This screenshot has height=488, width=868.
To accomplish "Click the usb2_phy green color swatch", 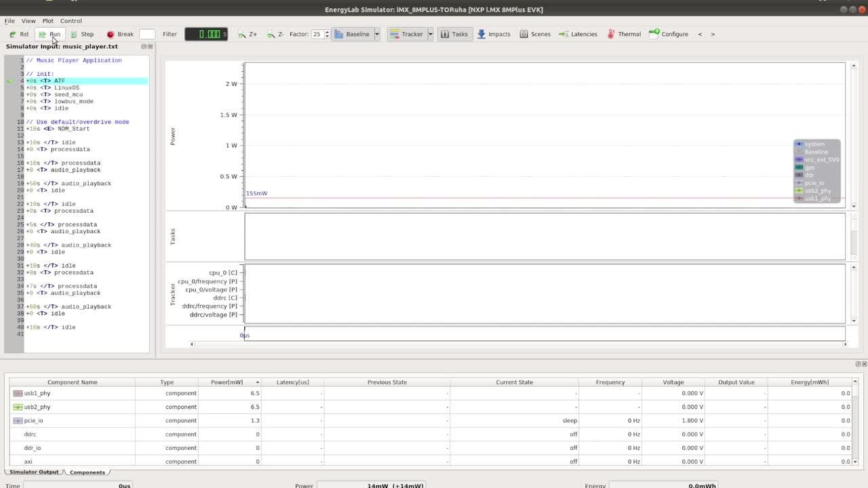I will [18, 407].
